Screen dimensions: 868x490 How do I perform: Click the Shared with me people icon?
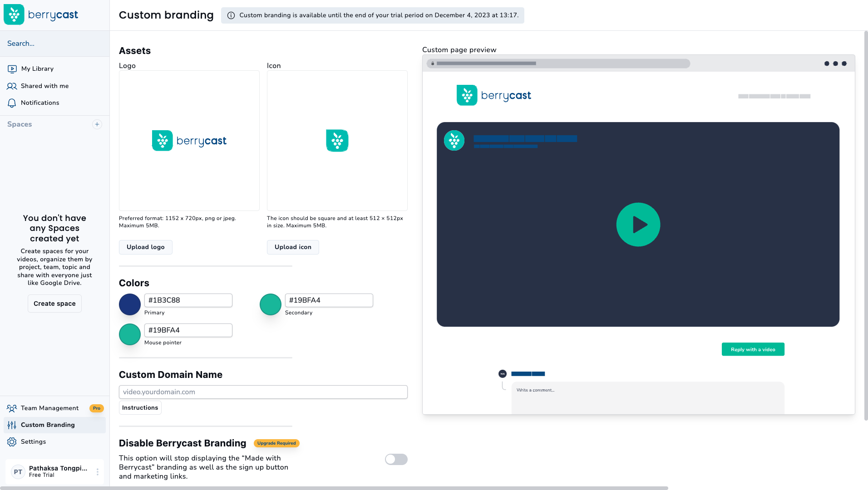coord(12,86)
